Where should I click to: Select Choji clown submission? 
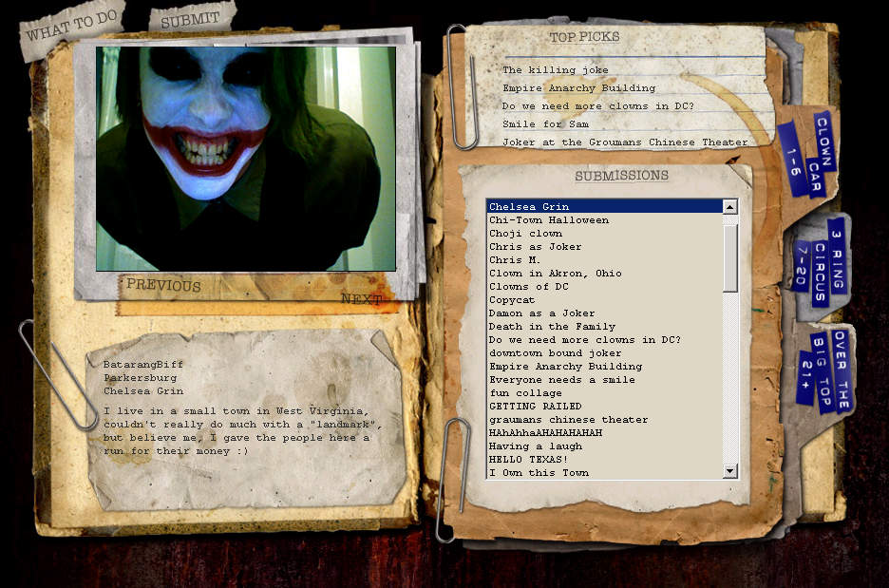coord(605,233)
